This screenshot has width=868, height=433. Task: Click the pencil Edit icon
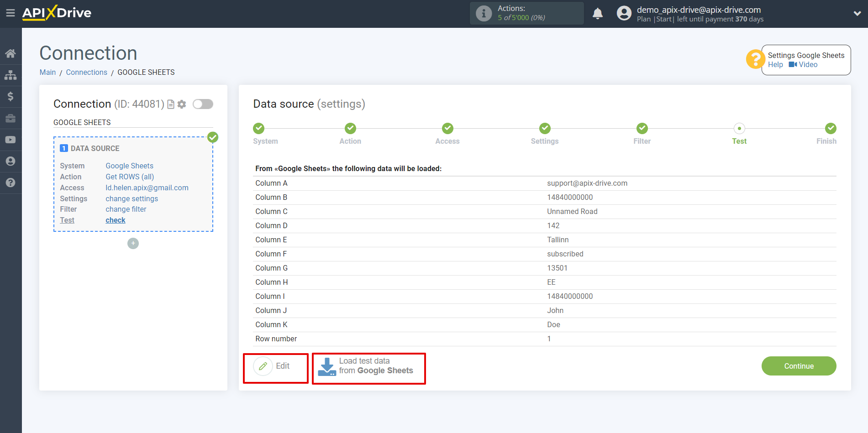click(263, 366)
